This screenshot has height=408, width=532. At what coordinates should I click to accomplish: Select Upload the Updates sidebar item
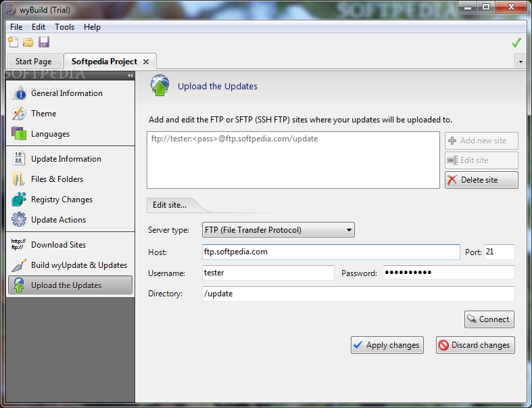70,285
